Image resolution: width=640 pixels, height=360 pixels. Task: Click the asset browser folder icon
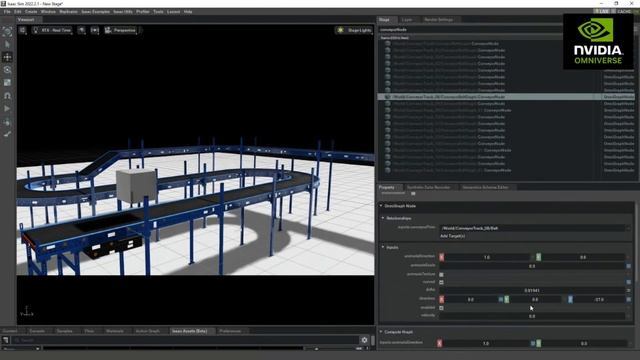point(5,340)
